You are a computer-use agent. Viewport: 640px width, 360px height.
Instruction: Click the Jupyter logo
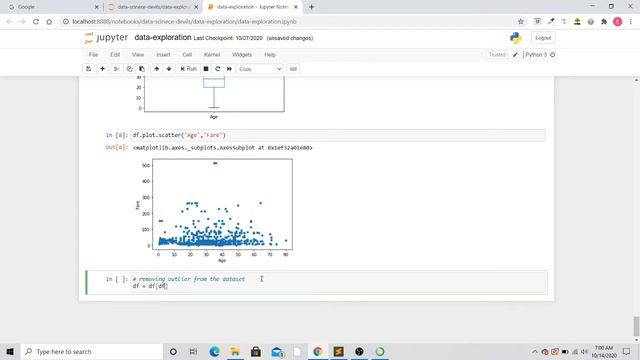[x=106, y=38]
